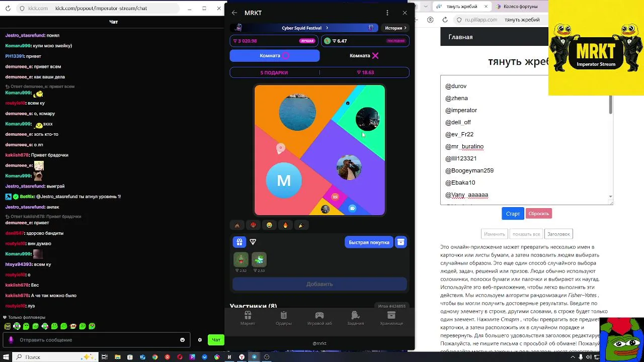Focus the Отправить сообщение chat input
Viewport: 644px width, 362px height.
pos(97,340)
